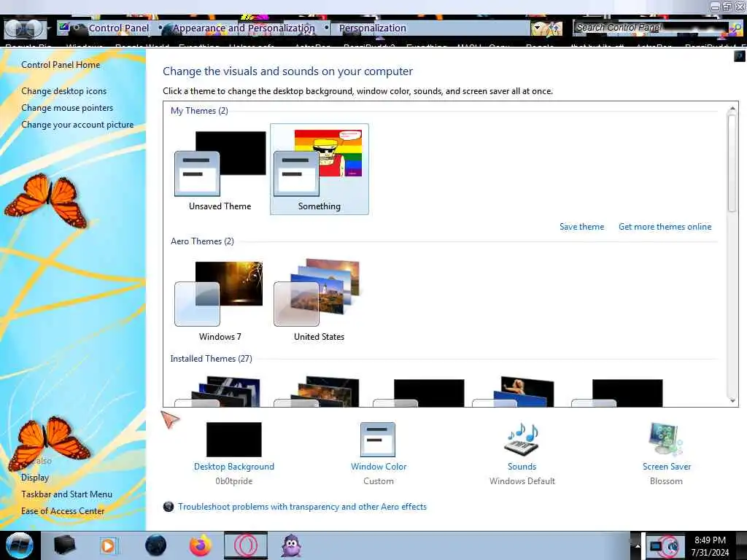Open the Display link
The image size is (747, 560).
click(x=35, y=477)
